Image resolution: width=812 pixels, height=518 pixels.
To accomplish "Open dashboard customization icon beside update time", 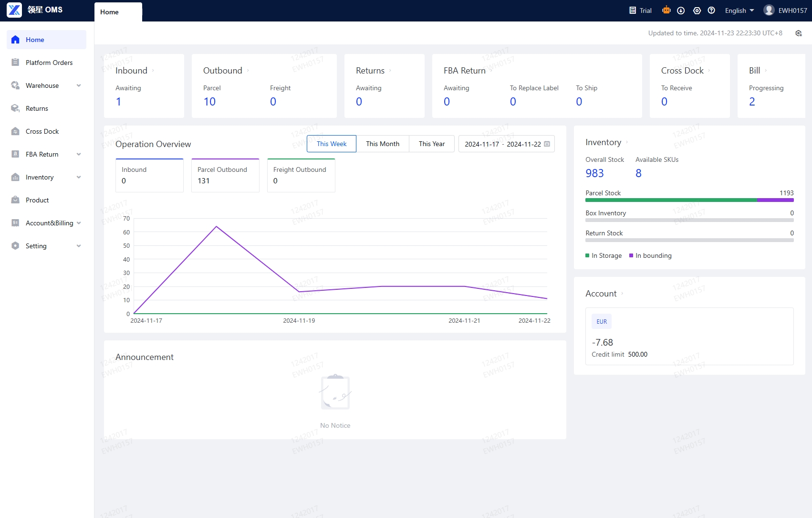I will click(x=799, y=33).
